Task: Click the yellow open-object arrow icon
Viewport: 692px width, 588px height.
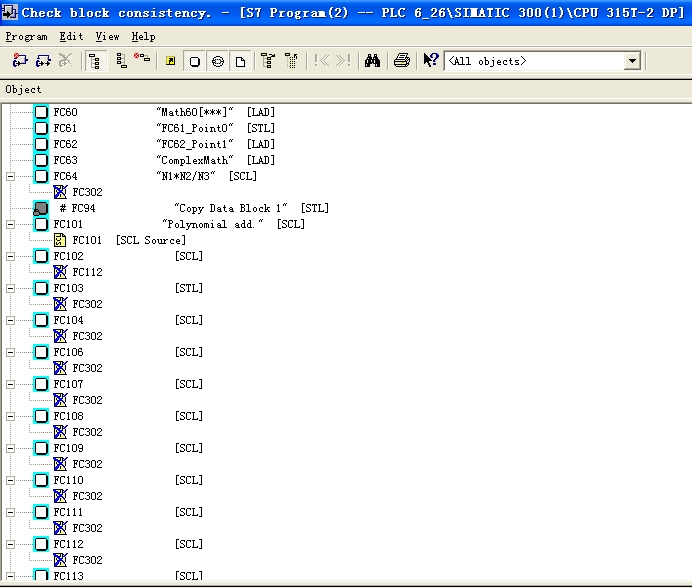Action: [170, 61]
